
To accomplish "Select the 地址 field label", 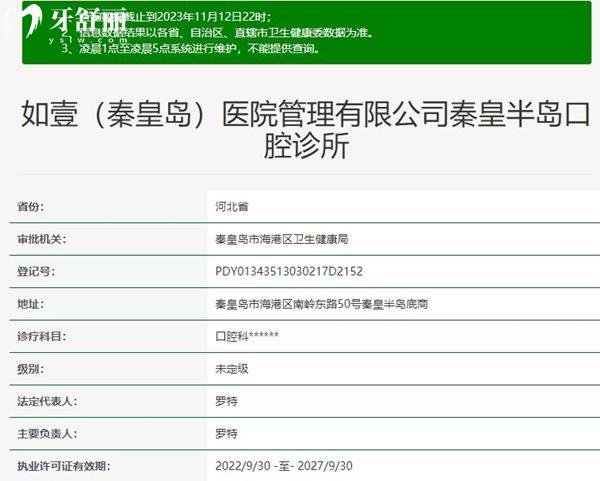I will (31, 304).
